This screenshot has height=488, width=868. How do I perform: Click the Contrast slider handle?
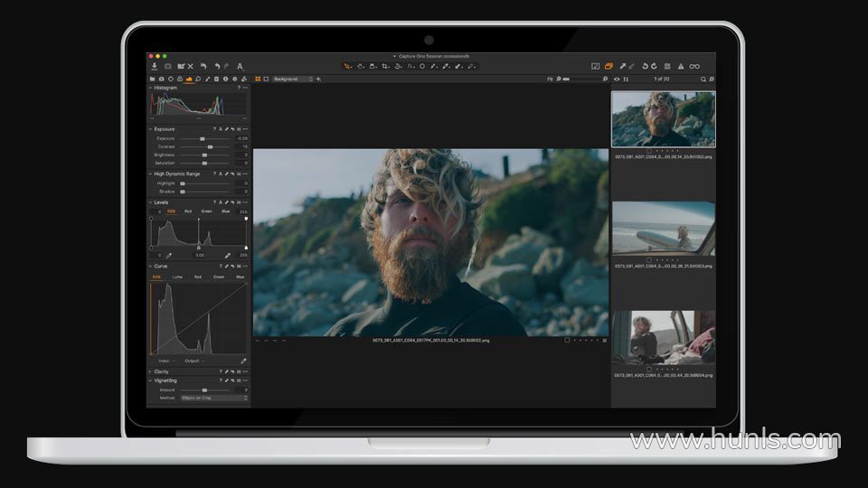[210, 147]
